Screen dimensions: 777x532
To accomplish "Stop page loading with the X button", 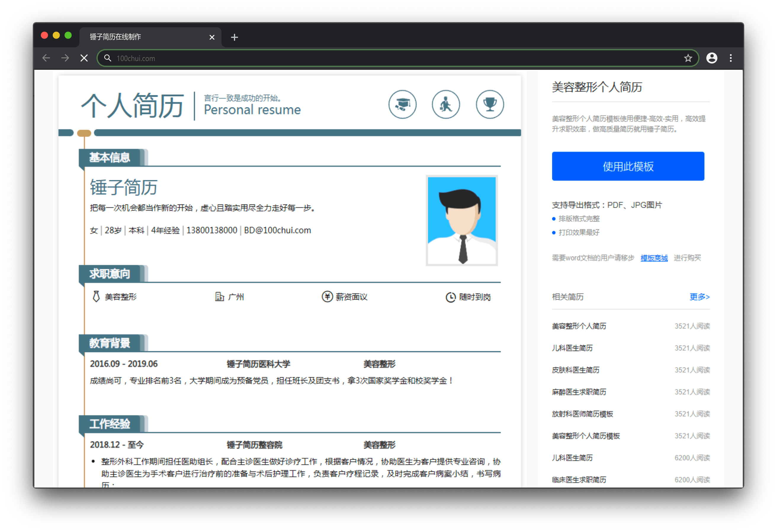I will [84, 58].
